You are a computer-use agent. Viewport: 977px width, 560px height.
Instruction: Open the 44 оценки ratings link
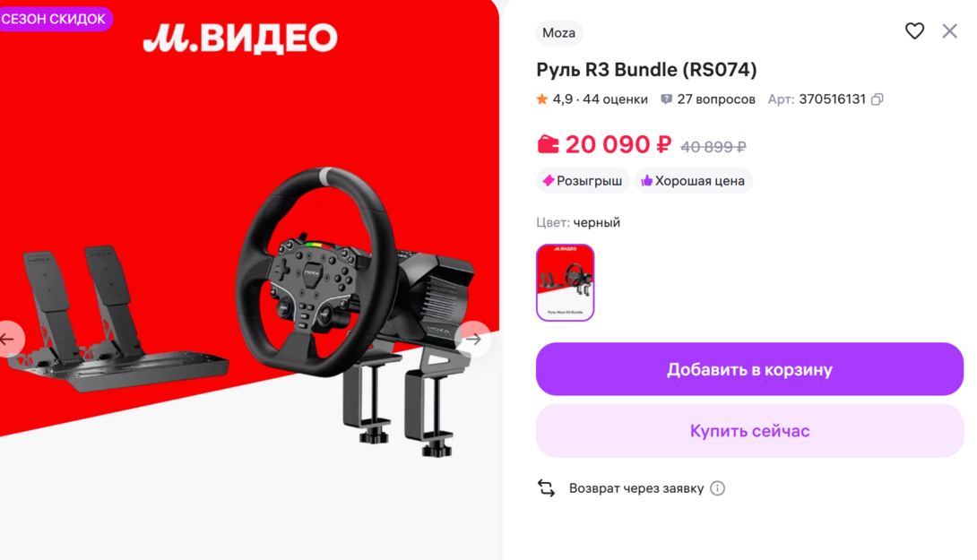pos(615,99)
